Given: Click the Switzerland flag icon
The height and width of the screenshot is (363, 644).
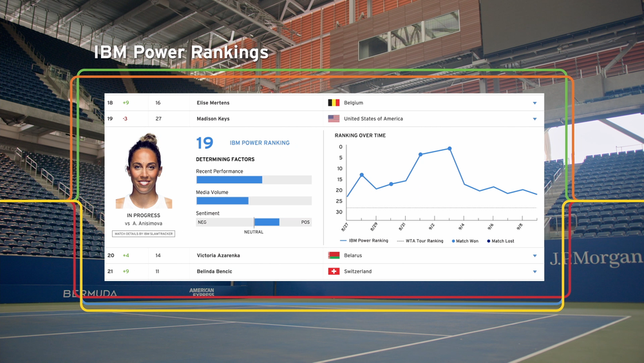Looking at the screenshot, I should click(334, 271).
